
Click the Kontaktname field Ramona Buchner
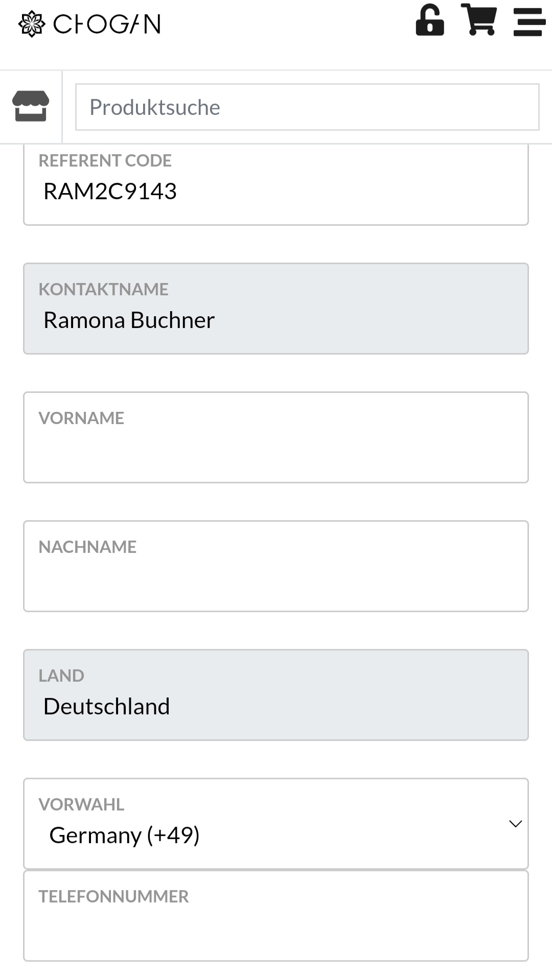[276, 309]
